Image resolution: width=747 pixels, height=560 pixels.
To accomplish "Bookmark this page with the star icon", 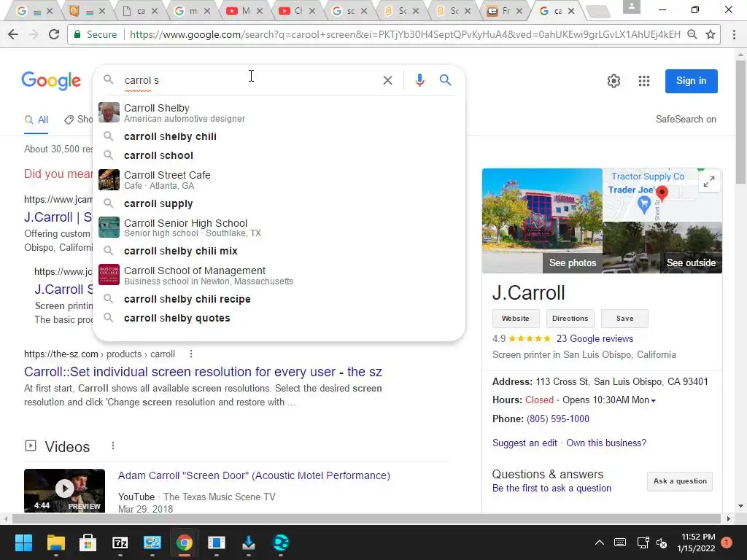I will 711,34.
